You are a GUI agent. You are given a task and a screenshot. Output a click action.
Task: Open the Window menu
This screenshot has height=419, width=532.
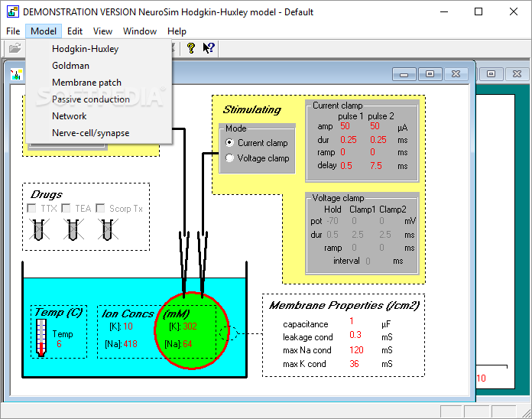point(140,31)
